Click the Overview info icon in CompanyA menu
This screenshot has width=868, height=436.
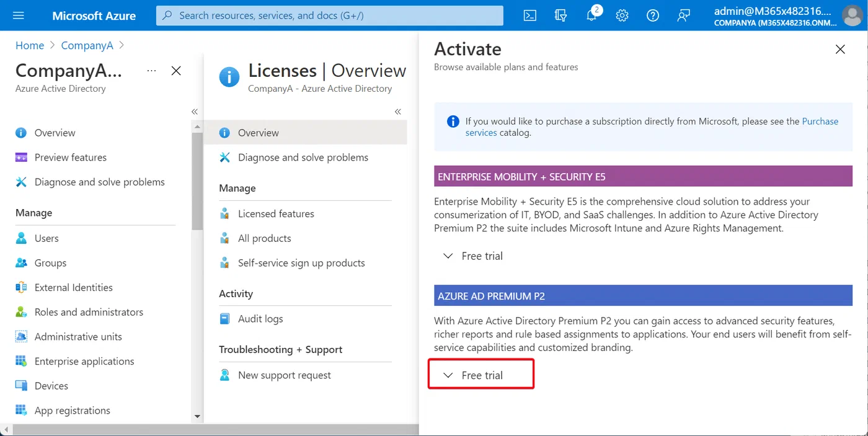(21, 133)
